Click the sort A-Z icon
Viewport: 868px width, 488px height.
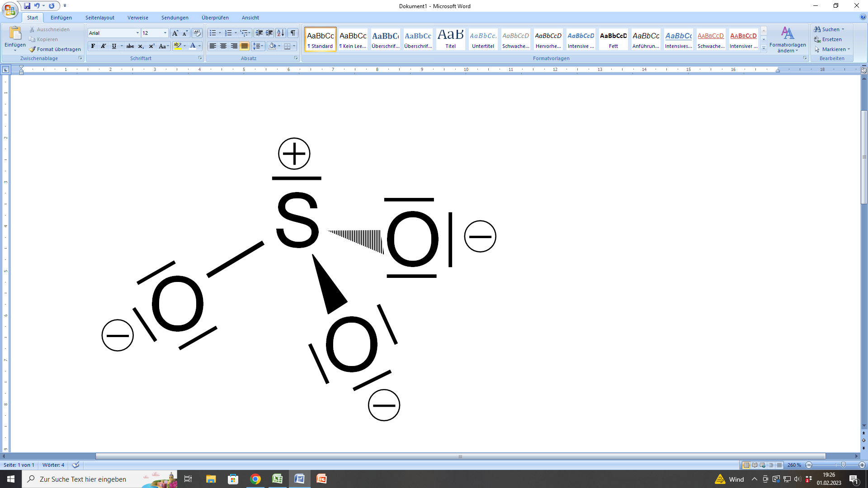tap(281, 33)
